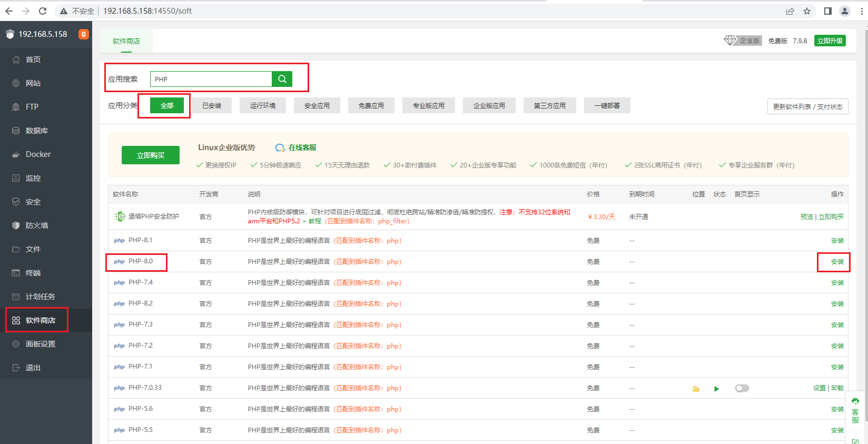The image size is (868, 444).
Task: Click the orange notification badge 0
Action: pyautogui.click(x=83, y=34)
